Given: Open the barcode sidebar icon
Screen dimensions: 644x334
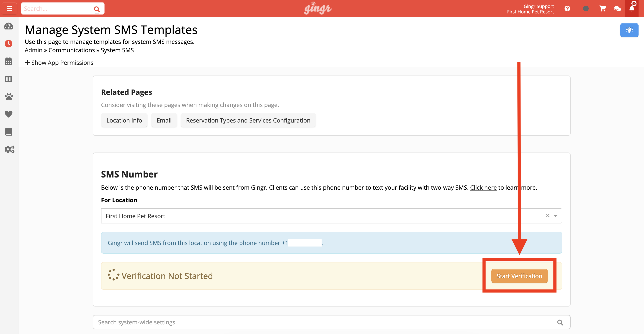Looking at the screenshot, I should click(x=9, y=79).
